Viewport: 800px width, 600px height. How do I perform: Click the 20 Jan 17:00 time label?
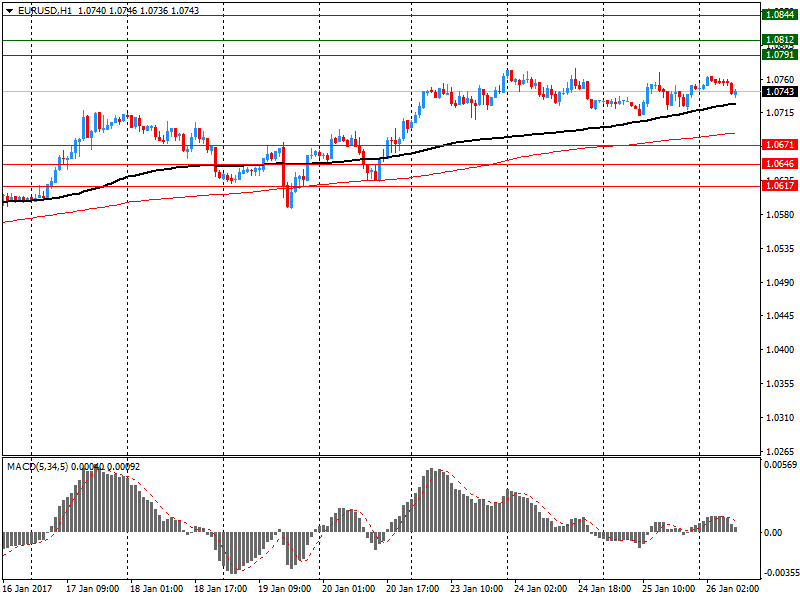coord(412,589)
